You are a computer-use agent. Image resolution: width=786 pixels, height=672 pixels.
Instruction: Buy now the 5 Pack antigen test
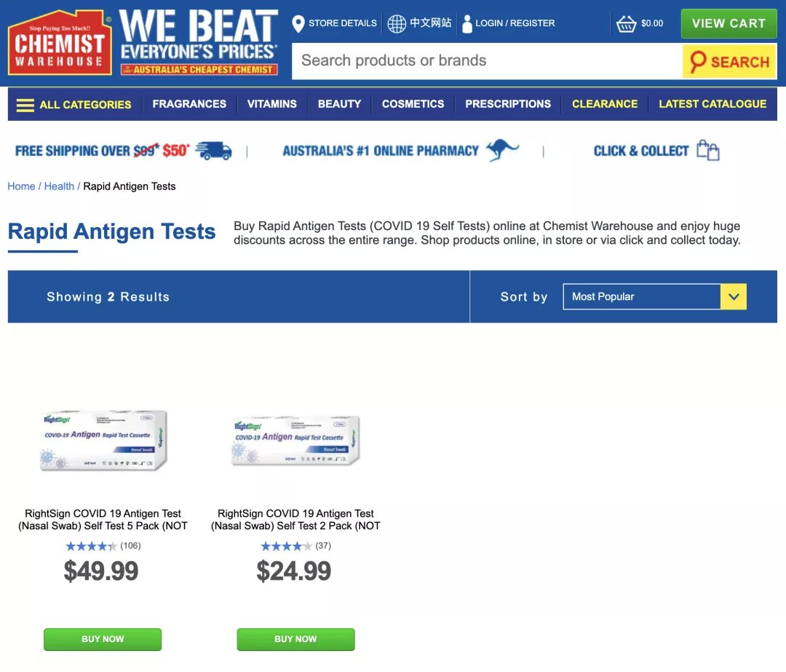tap(103, 639)
